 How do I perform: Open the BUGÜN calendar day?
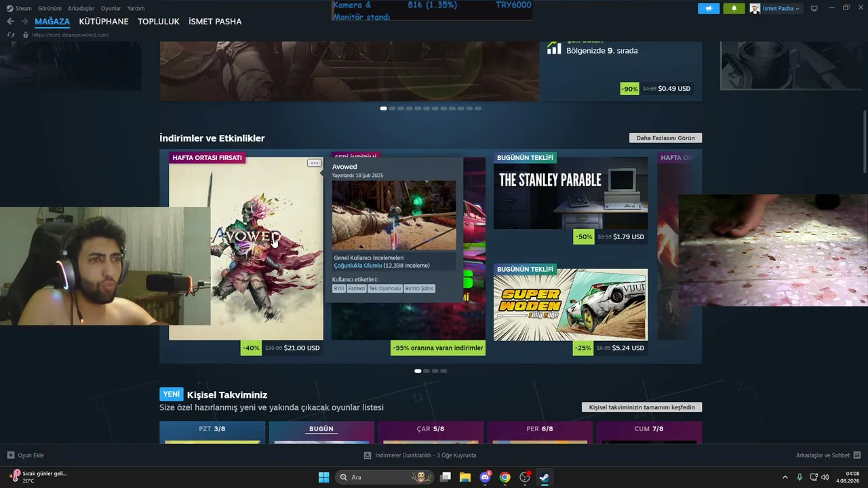coord(321,432)
